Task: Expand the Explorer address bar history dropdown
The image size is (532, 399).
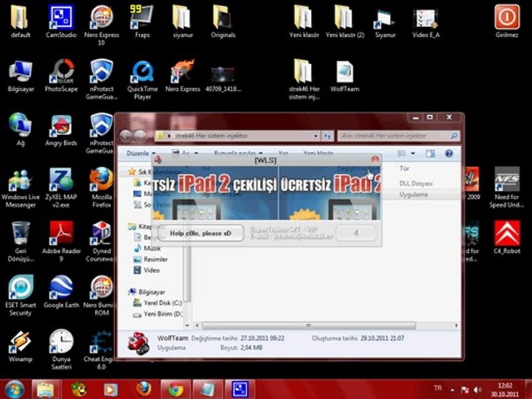Action: (x=315, y=136)
